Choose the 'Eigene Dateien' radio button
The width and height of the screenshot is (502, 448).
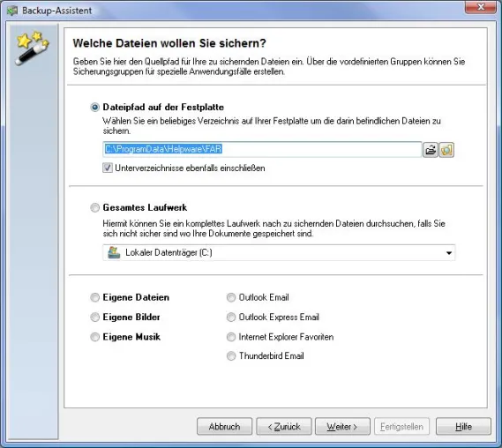click(x=94, y=297)
